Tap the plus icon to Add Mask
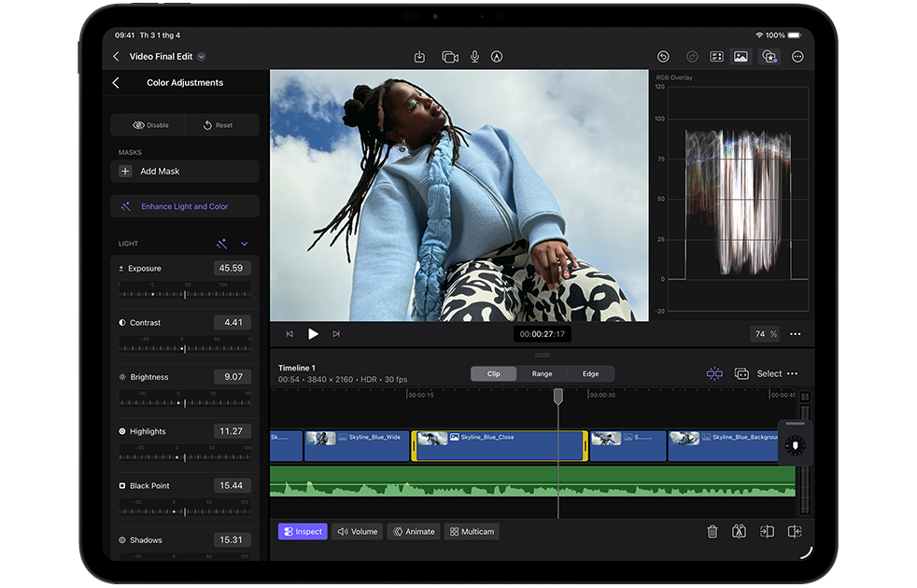Viewport: 917px width, 588px height. pos(125,172)
